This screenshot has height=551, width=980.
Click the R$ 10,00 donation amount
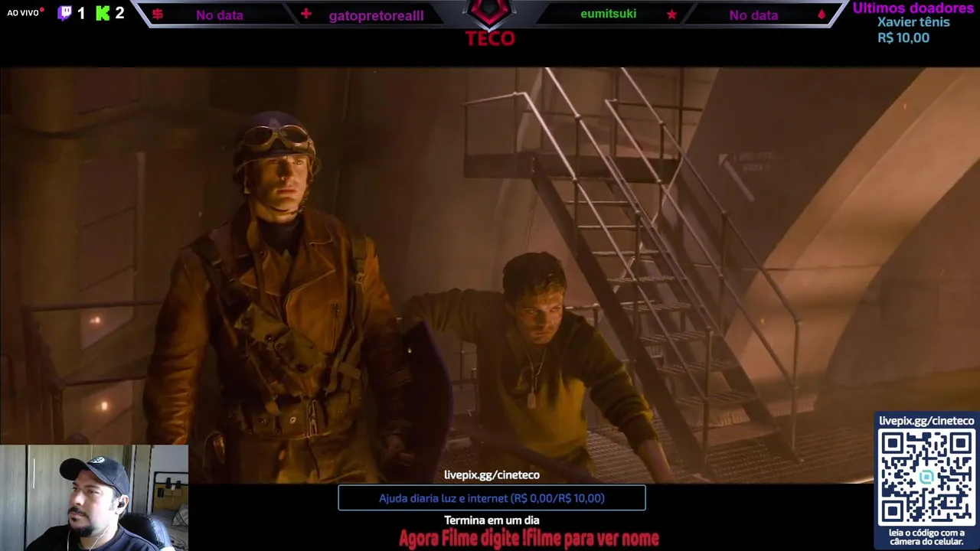click(903, 38)
